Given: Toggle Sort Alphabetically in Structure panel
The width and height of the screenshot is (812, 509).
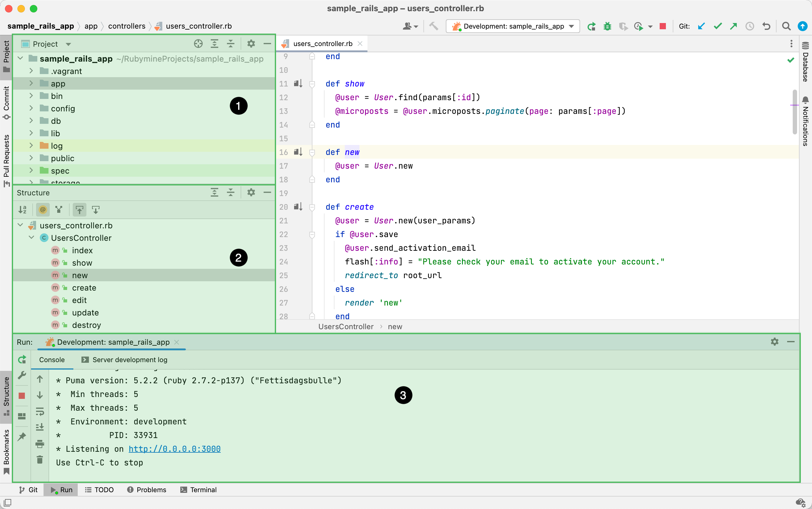Looking at the screenshot, I should (22, 210).
